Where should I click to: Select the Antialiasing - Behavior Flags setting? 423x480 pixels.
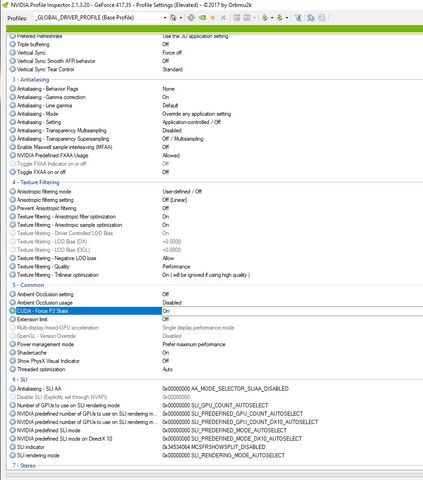[47, 89]
